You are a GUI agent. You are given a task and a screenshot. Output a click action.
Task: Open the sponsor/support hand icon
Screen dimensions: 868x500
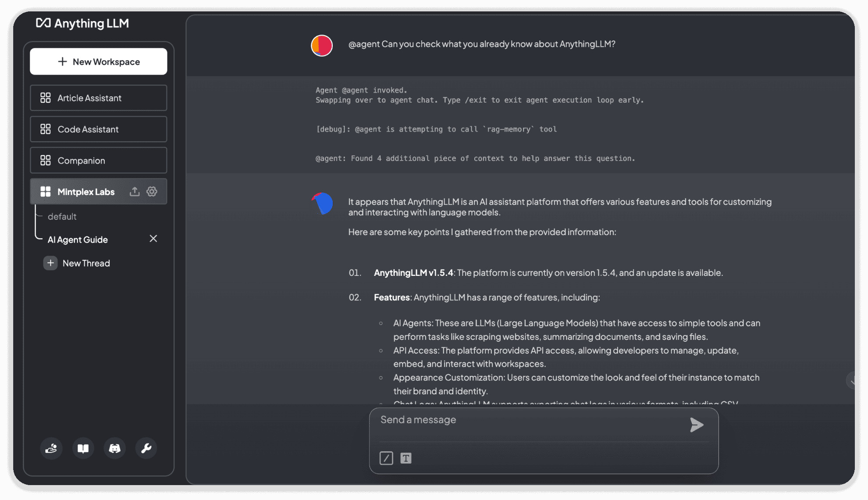click(x=51, y=448)
